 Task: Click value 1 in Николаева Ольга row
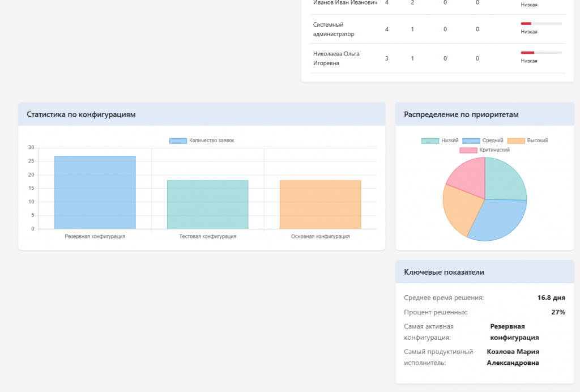click(x=412, y=58)
